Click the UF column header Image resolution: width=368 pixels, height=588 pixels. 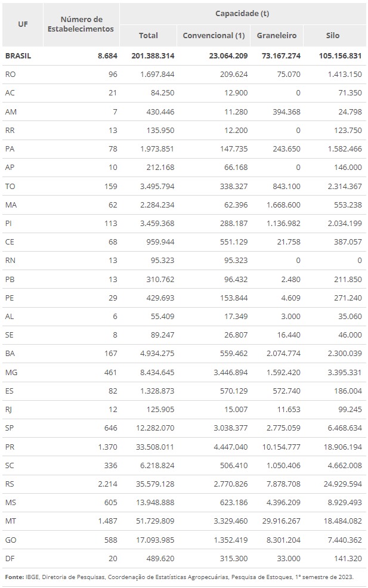pos(23,24)
